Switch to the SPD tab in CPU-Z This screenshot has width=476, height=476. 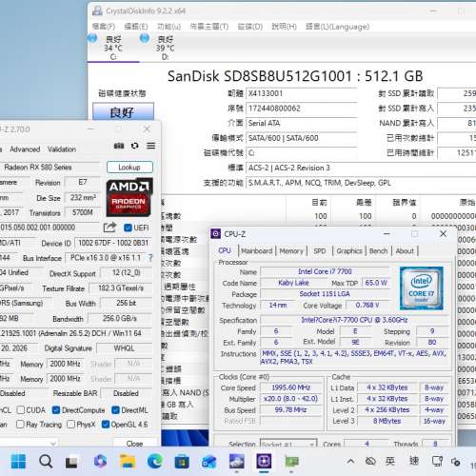pyautogui.click(x=320, y=251)
